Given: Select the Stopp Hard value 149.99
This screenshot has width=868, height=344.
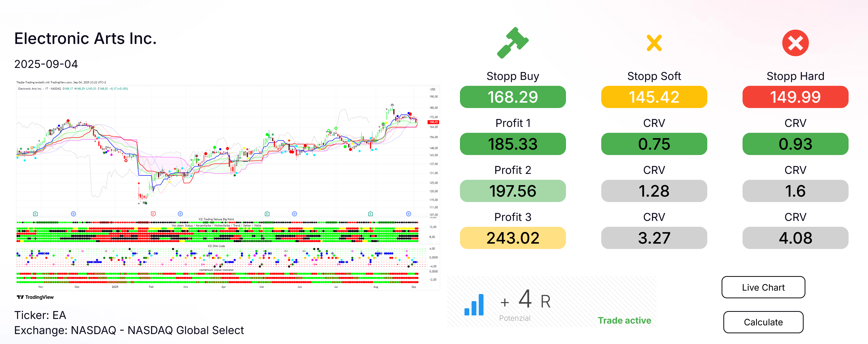Looking at the screenshot, I should pos(795,97).
